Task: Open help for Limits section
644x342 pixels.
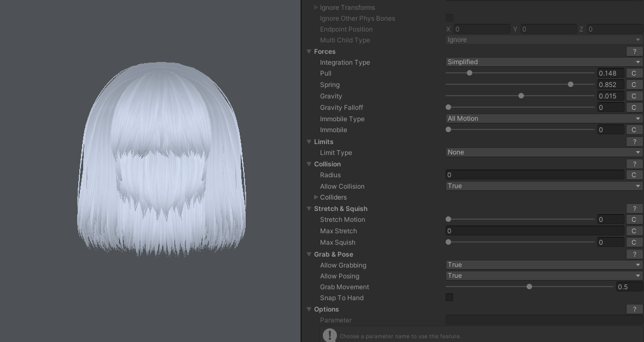Action: click(635, 141)
